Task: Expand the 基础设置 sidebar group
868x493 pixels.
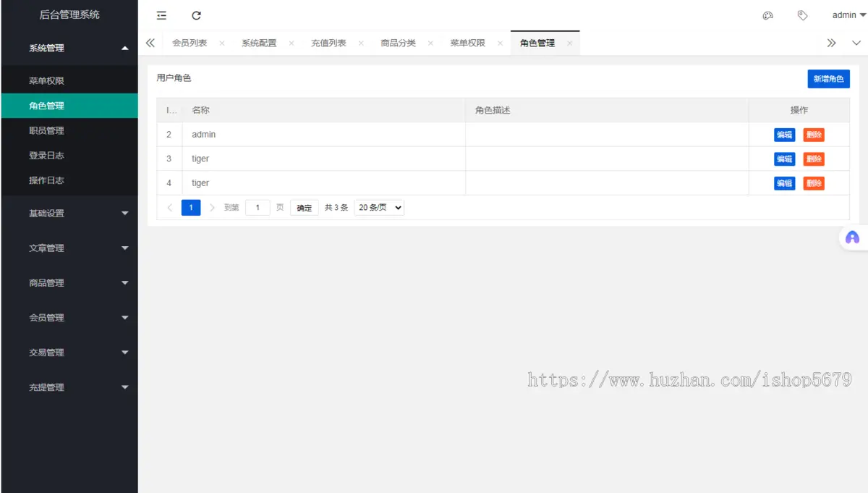Action: point(69,214)
